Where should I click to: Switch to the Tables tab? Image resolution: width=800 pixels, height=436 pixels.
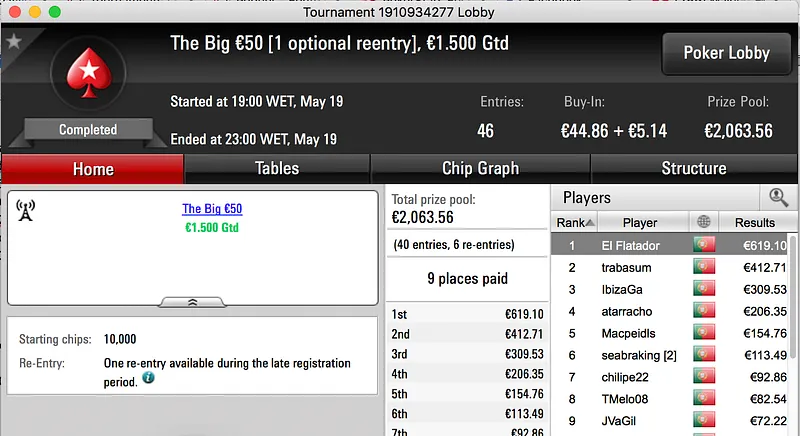[x=277, y=169]
